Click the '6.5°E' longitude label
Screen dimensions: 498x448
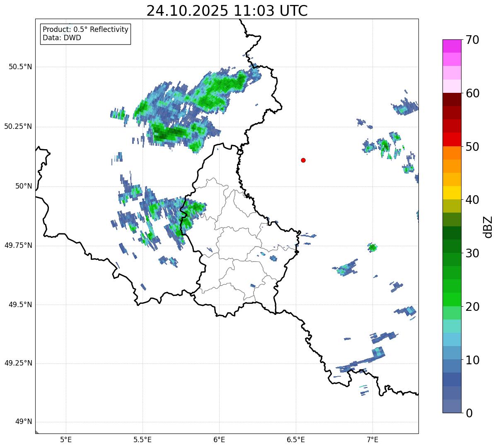(296, 439)
